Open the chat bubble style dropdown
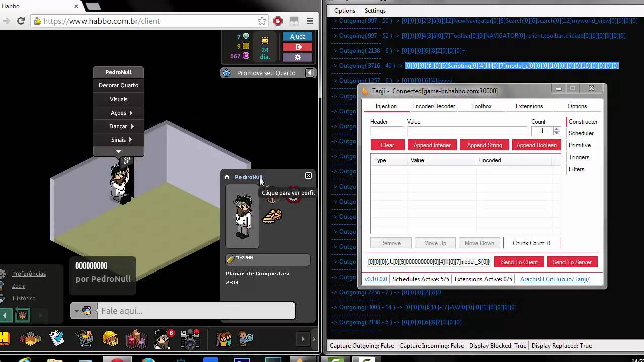 83,311
